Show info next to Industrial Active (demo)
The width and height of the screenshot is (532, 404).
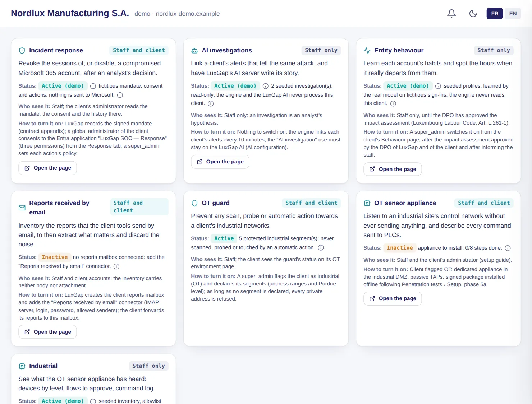tap(93, 401)
